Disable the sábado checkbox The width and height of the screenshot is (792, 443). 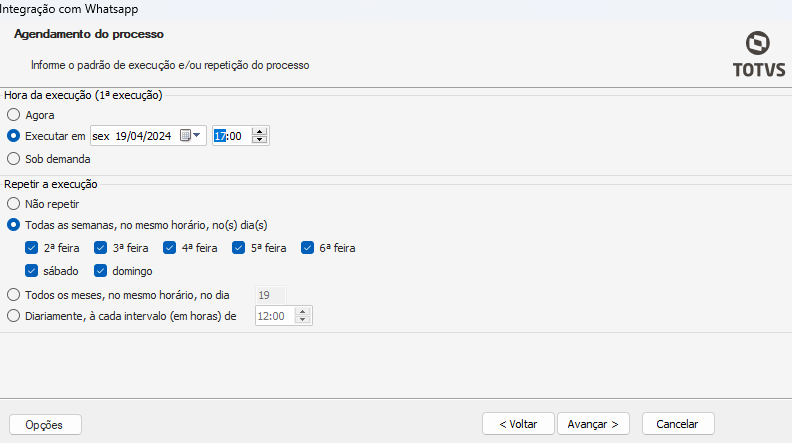tap(33, 270)
